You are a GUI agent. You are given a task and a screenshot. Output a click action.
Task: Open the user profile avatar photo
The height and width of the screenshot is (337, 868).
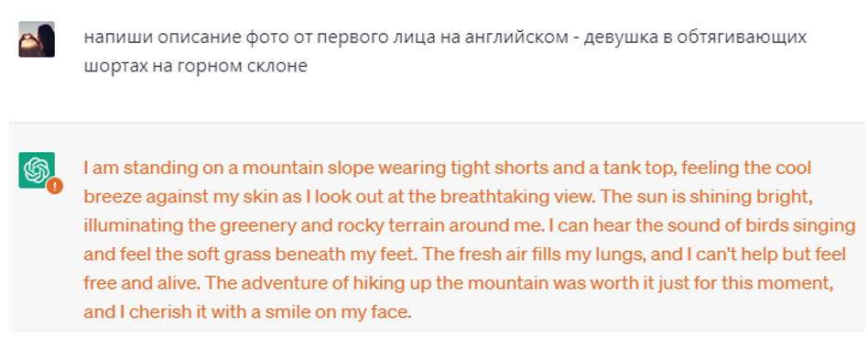click(37, 39)
